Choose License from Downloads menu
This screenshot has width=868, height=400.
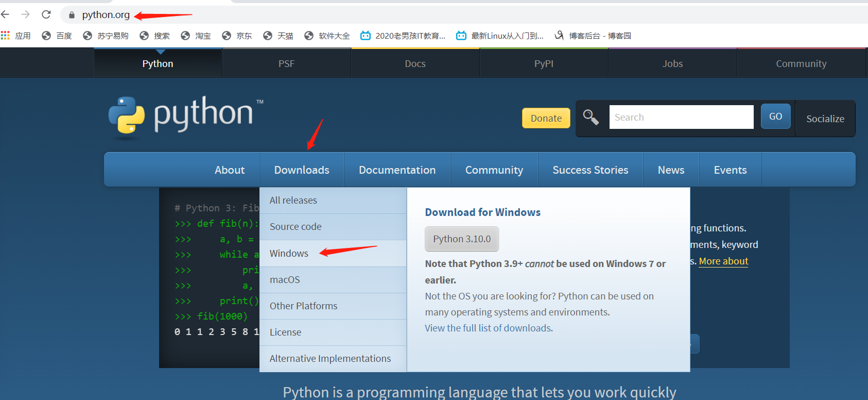point(333,332)
